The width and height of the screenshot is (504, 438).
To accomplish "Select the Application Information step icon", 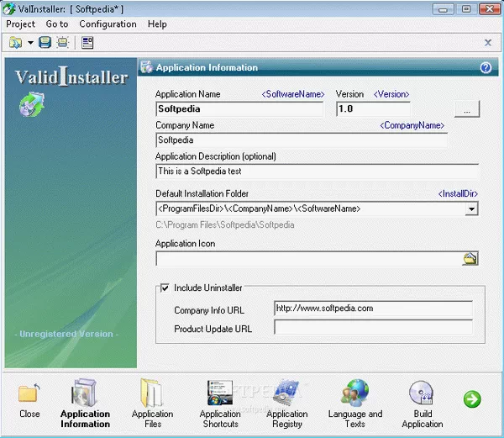I will point(84,393).
